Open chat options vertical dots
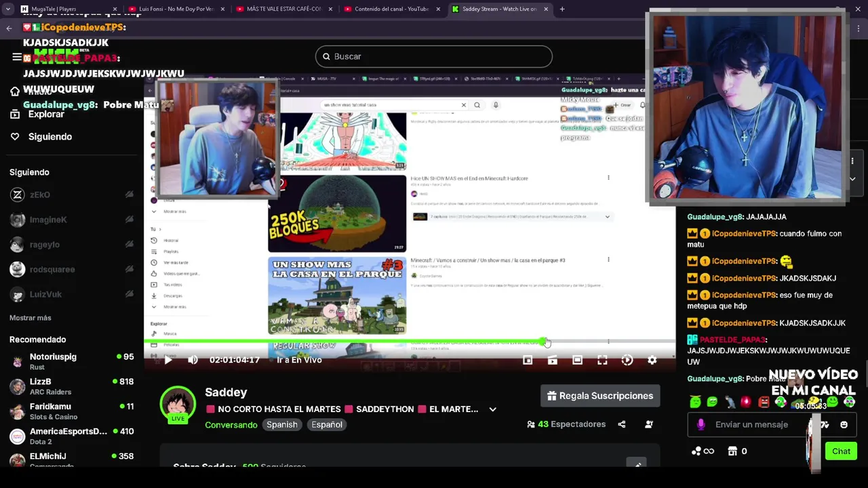868x488 pixels. tap(852, 161)
